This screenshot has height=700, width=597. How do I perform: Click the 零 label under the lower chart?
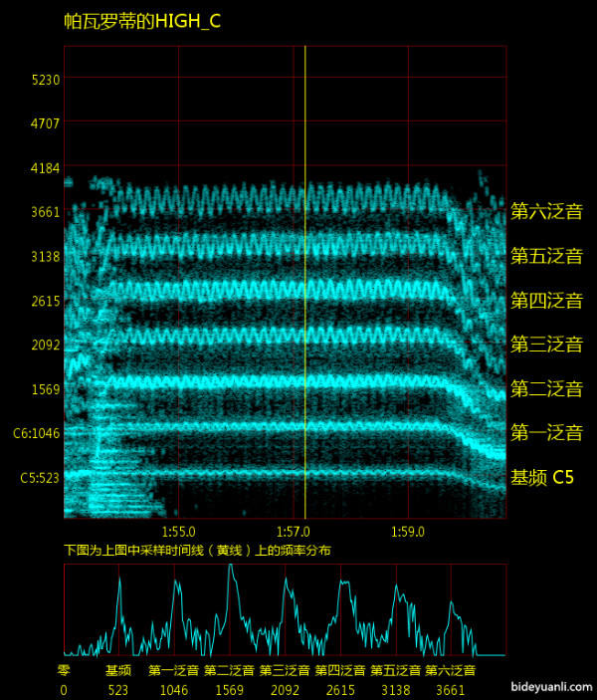(64, 670)
